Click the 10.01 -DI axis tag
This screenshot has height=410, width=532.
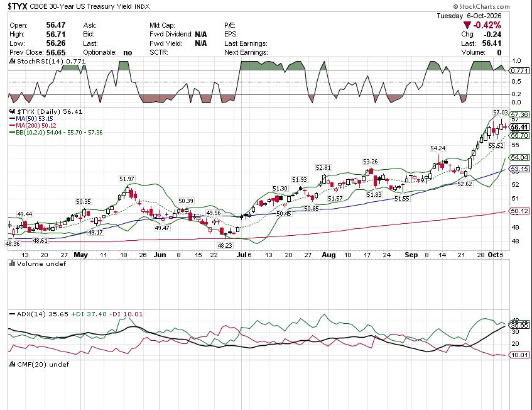[519, 355]
